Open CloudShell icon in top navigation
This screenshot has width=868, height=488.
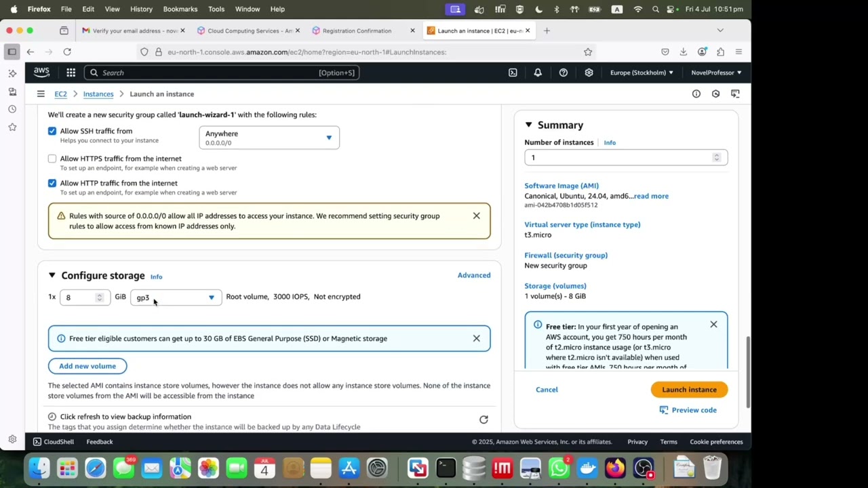[x=513, y=73]
